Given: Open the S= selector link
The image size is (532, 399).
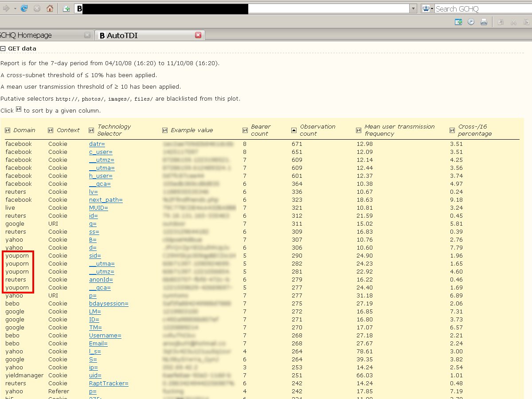Looking at the screenshot, I should (93, 360).
